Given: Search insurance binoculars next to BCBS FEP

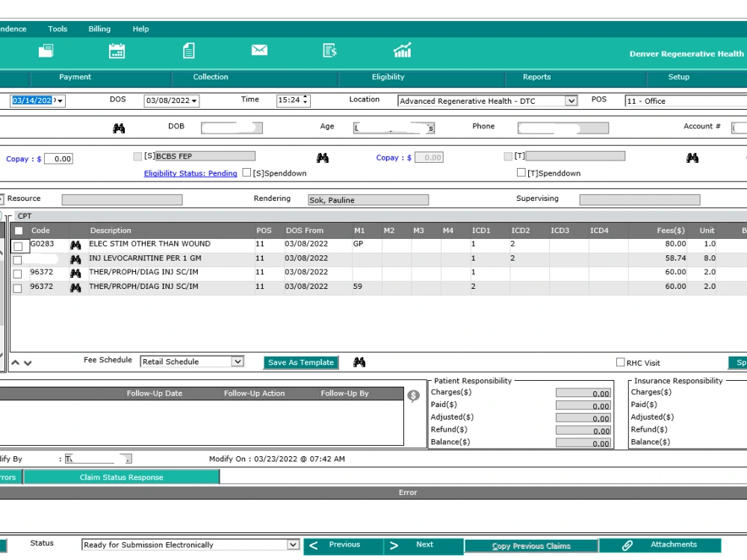Looking at the screenshot, I should tap(323, 158).
